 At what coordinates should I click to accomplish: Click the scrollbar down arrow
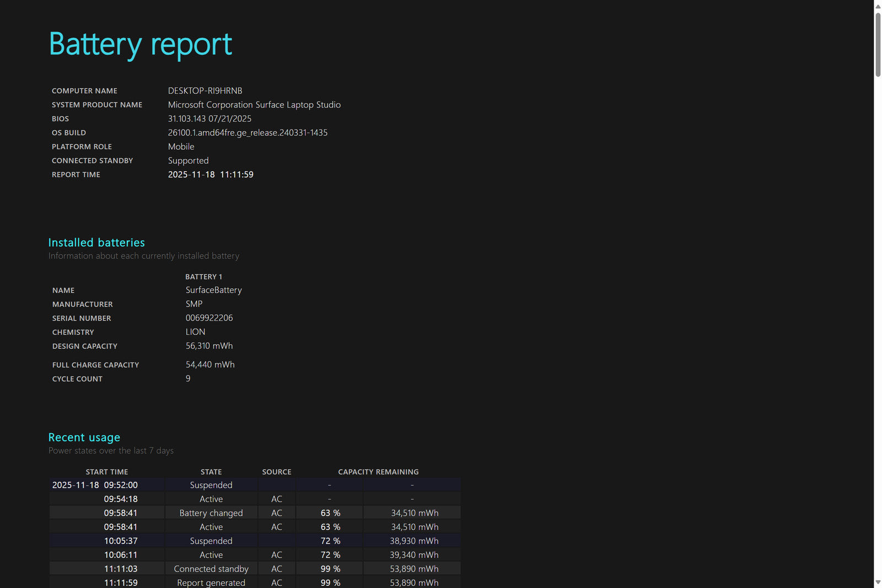coord(878,582)
